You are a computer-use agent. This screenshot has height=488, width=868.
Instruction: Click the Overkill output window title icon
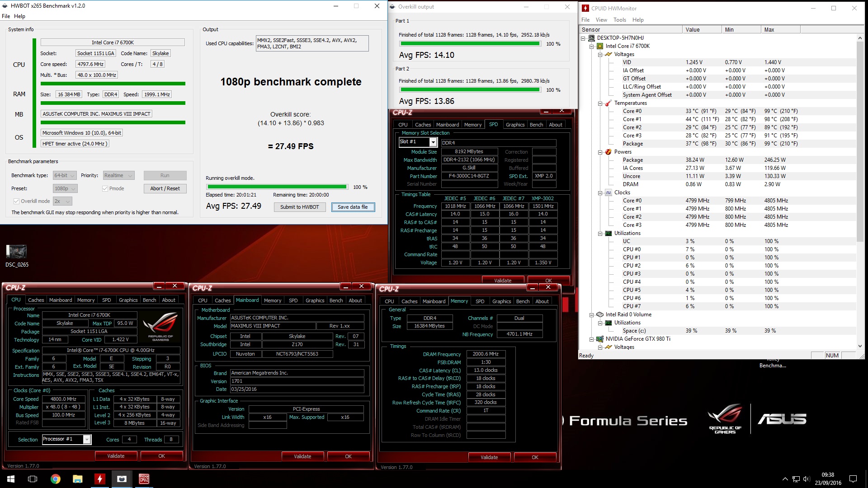pyautogui.click(x=392, y=7)
